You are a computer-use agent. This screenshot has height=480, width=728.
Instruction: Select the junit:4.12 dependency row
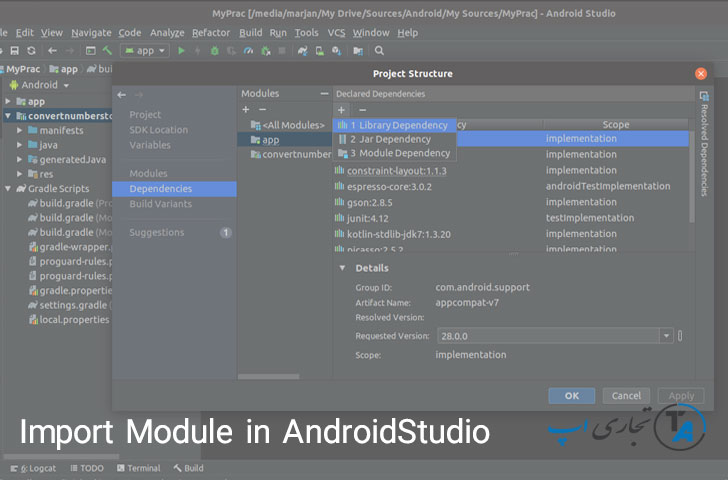coord(511,218)
